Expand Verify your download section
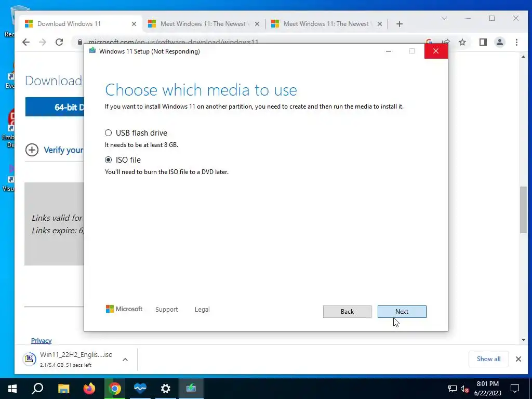 54,150
